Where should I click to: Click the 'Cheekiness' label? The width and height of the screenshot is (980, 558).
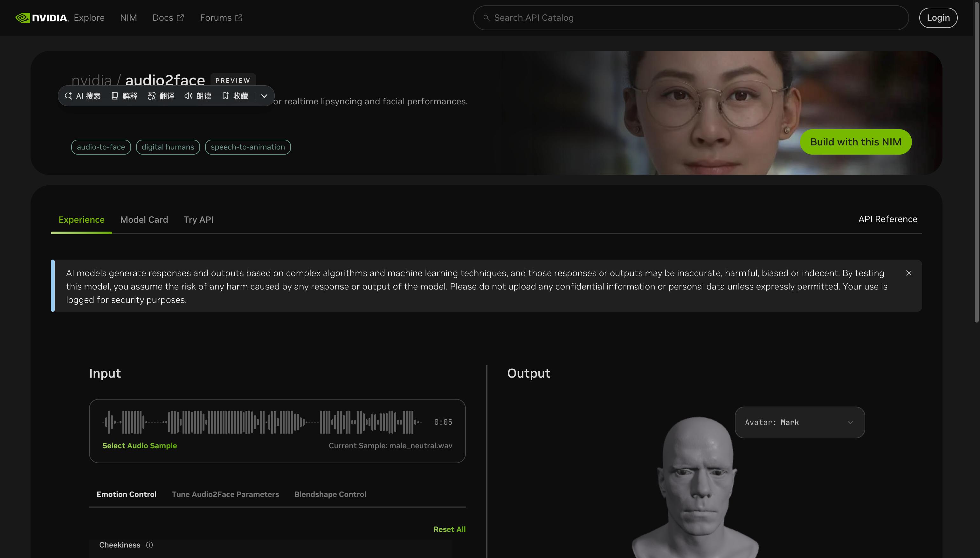(x=120, y=545)
